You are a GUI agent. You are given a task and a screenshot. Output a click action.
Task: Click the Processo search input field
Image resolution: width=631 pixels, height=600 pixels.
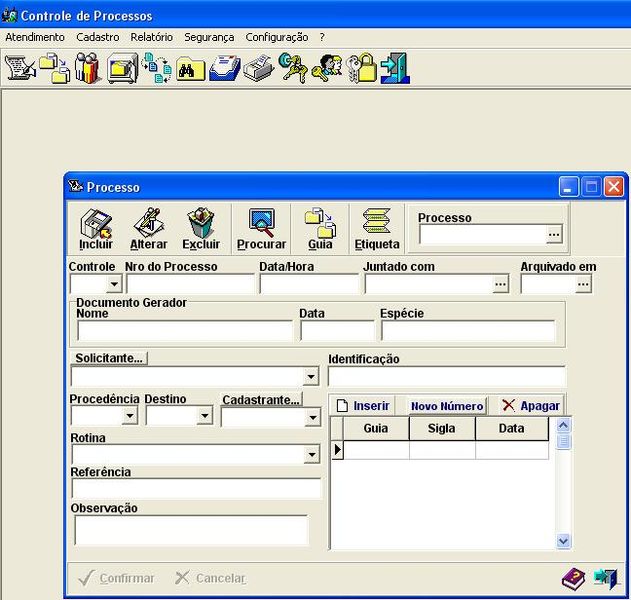click(483, 235)
